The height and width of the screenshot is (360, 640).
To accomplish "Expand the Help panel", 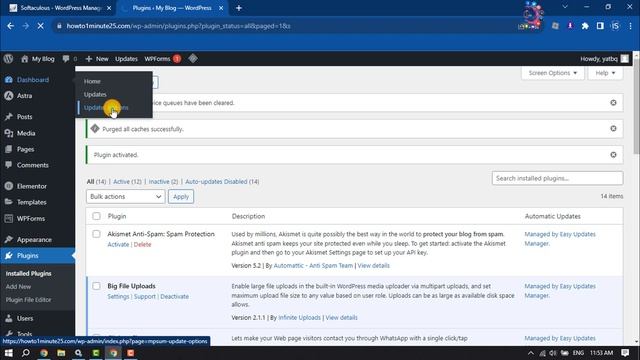I will (605, 73).
